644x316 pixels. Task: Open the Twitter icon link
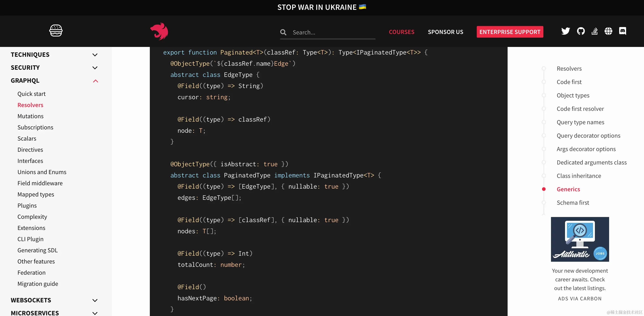[x=565, y=31]
